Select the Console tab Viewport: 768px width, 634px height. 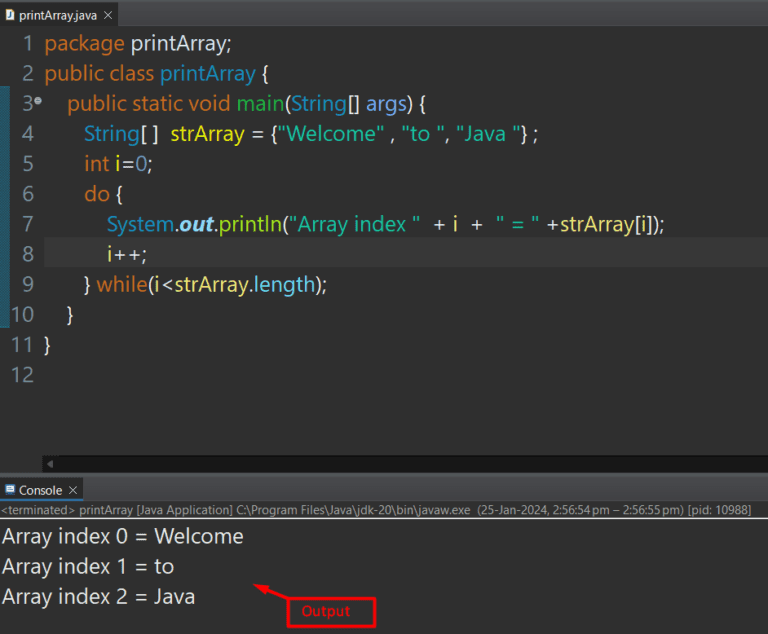click(40, 490)
